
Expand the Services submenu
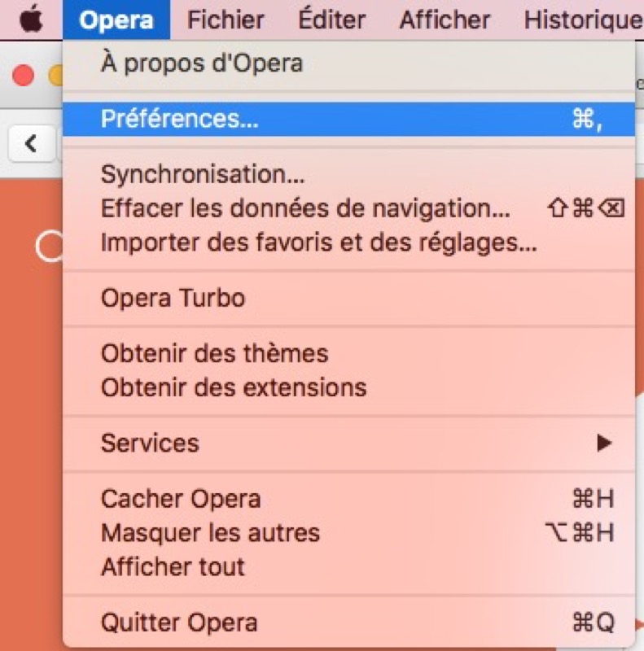click(150, 443)
